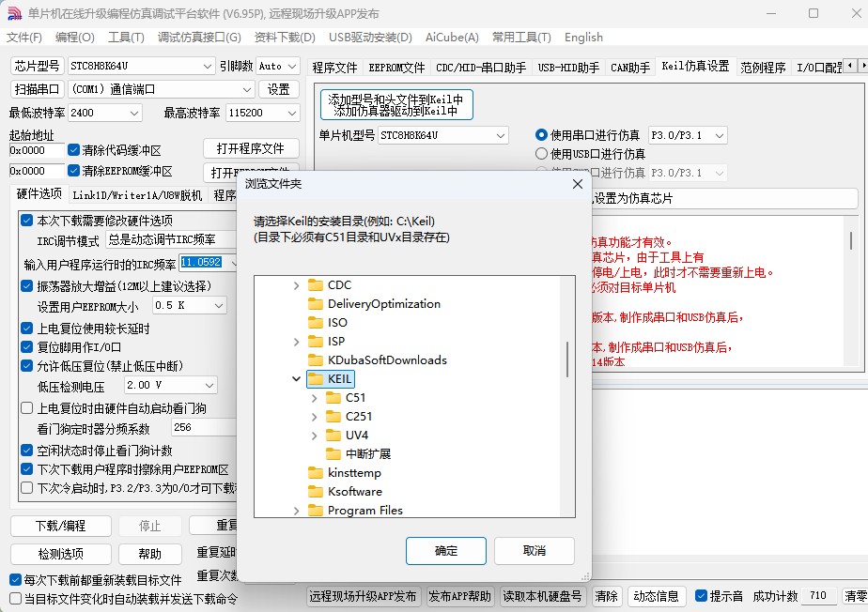
Task: Select the CDC folder icon
Action: click(316, 285)
